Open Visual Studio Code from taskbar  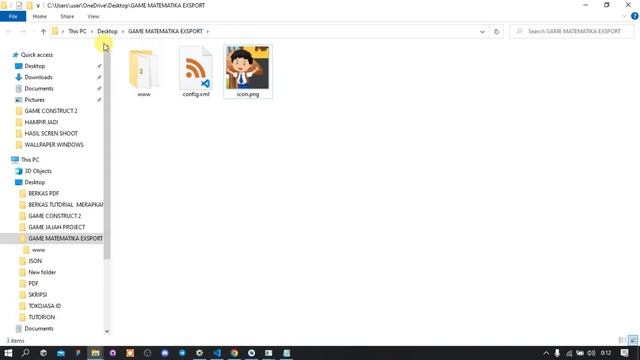(x=217, y=353)
